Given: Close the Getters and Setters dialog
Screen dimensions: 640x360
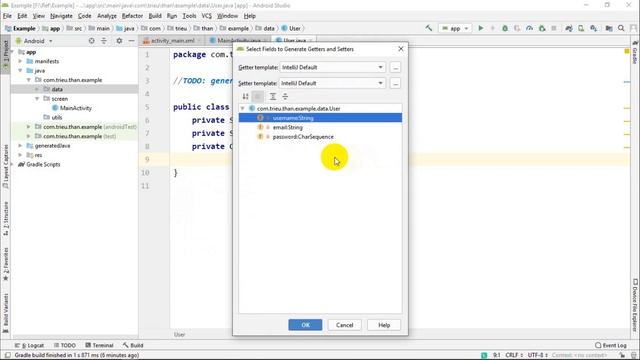Looking at the screenshot, I should click(x=401, y=49).
